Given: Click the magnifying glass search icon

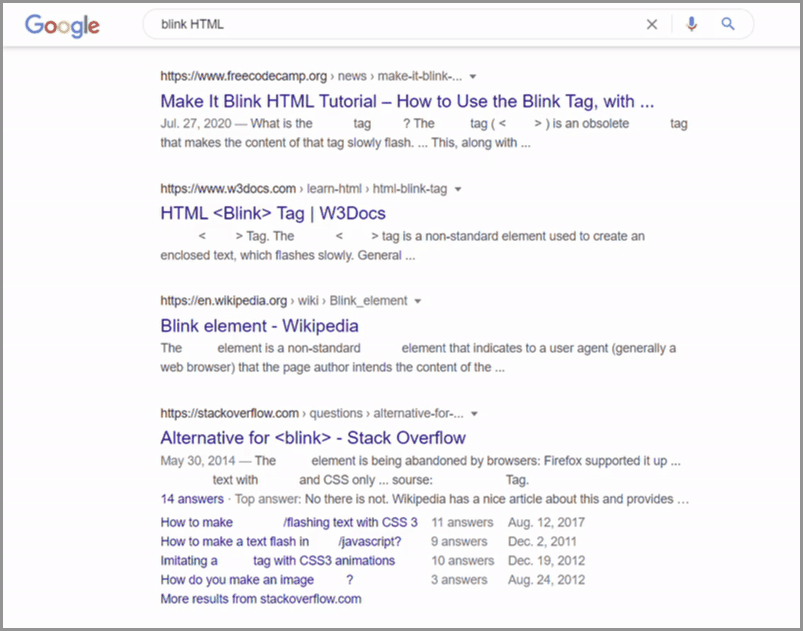Looking at the screenshot, I should (x=728, y=24).
